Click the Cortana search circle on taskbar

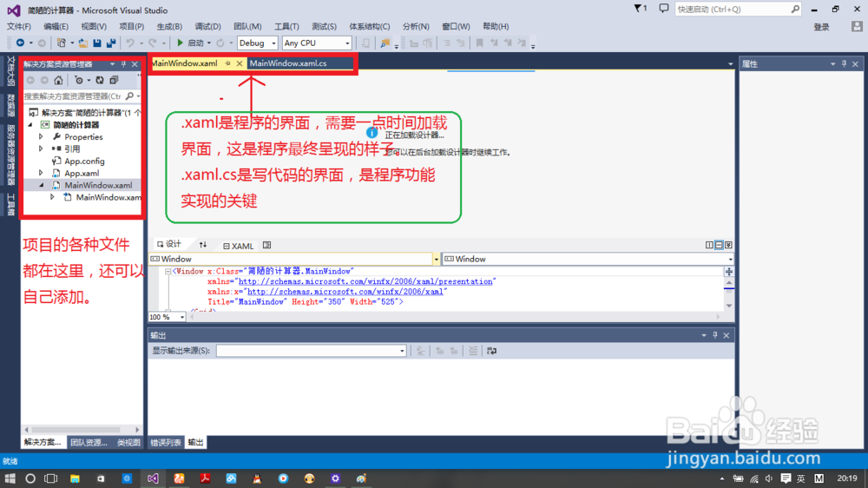point(30,478)
